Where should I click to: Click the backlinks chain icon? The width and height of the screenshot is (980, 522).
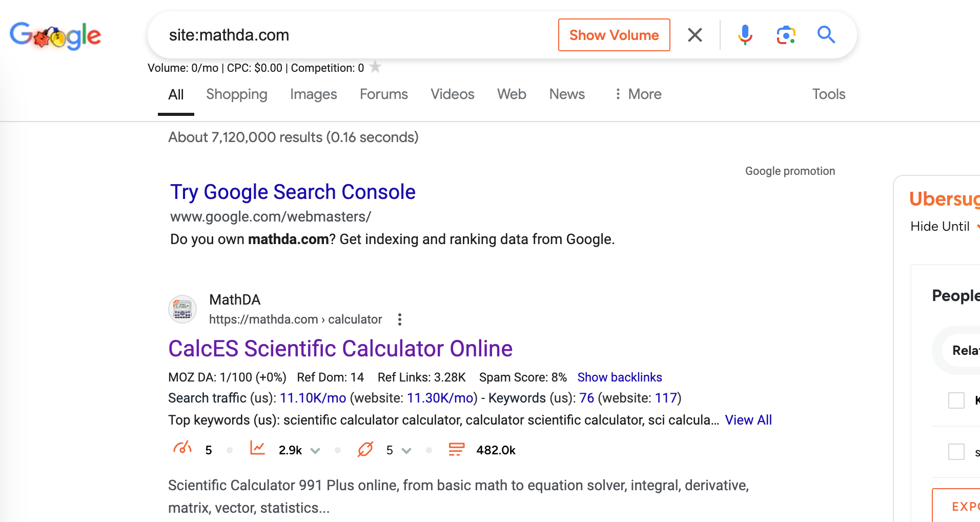365,449
